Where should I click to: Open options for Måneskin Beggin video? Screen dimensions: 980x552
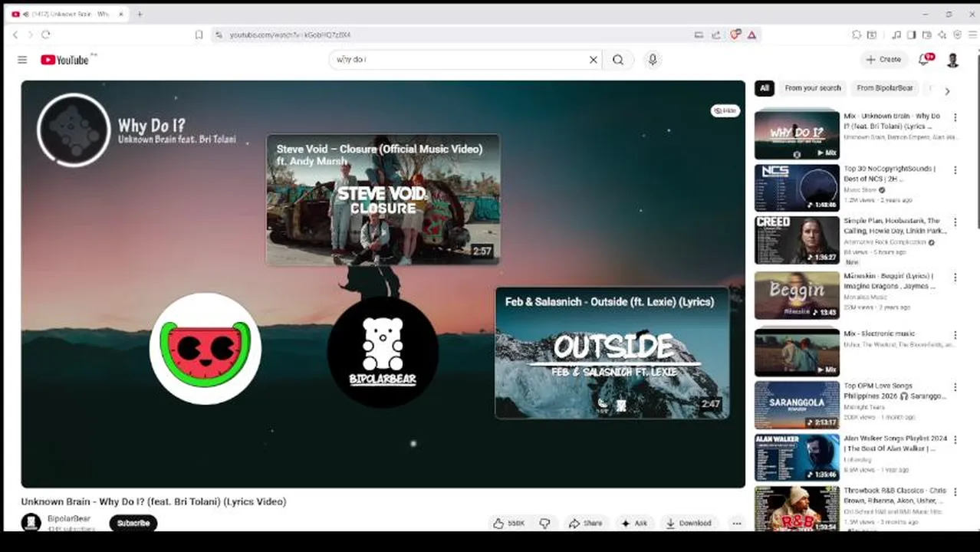955,278
